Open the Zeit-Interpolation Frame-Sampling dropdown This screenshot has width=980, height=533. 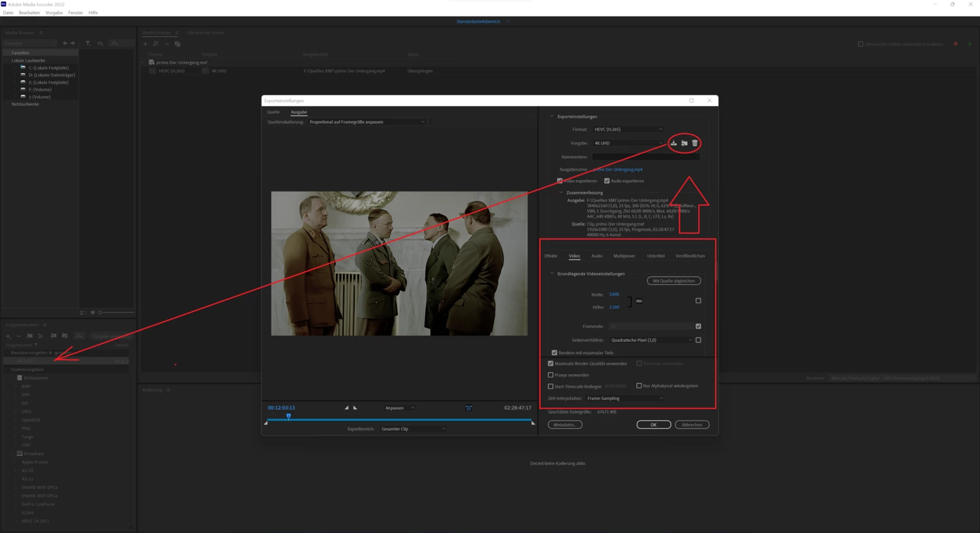point(625,398)
